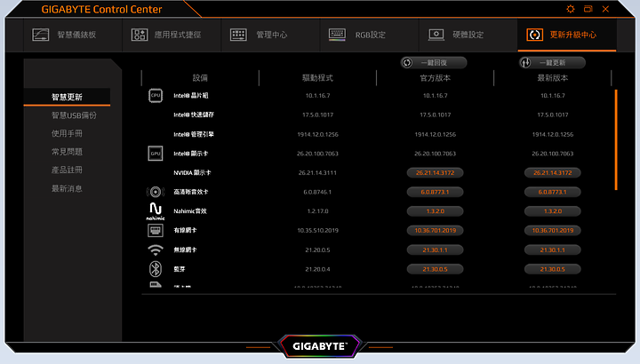Install official Nahimic version 1.3.2.0

click(x=435, y=211)
